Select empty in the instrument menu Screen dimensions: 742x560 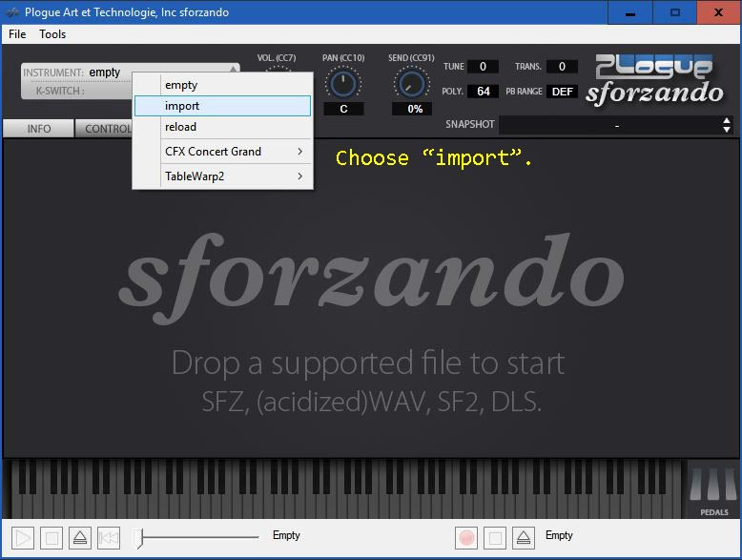point(222,85)
